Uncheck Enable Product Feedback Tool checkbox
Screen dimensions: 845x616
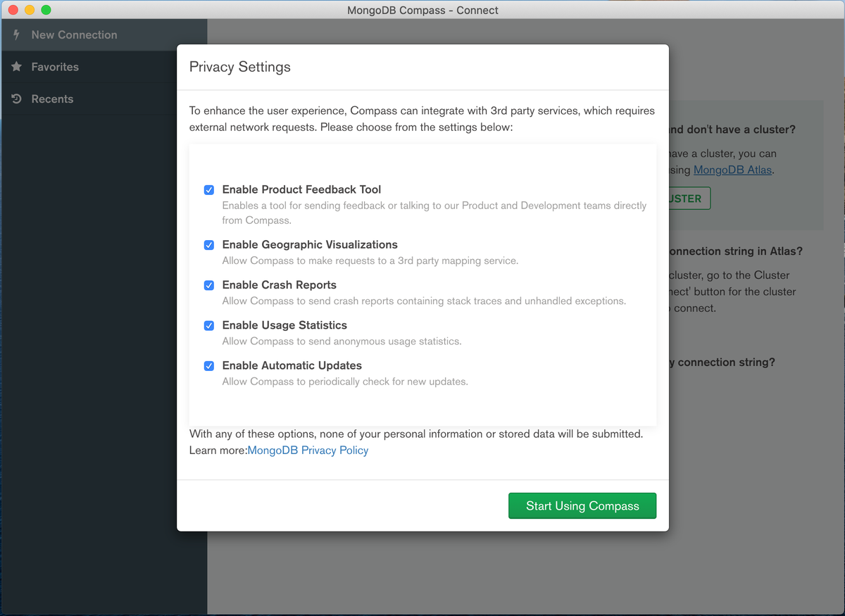209,190
